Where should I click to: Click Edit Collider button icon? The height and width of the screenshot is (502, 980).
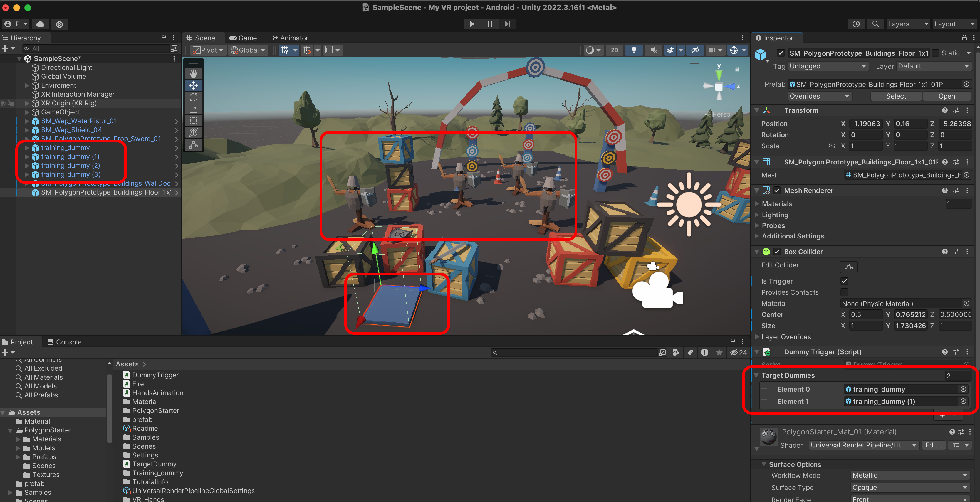coord(848,267)
